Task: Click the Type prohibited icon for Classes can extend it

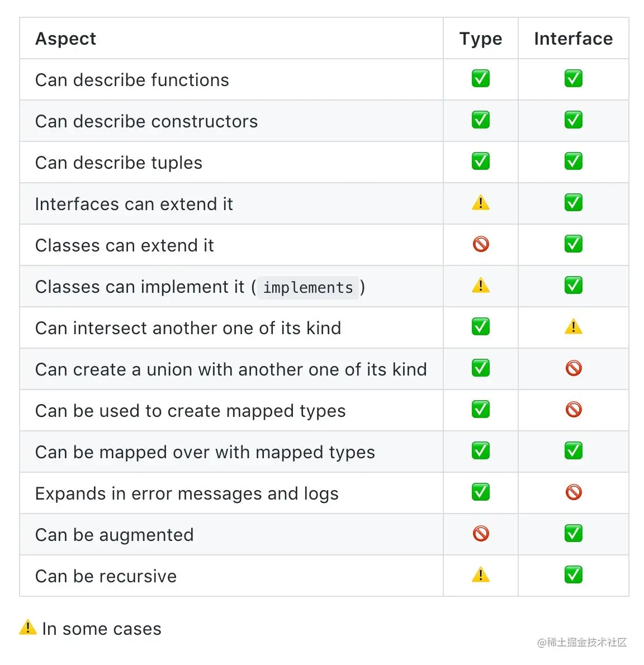Action: pos(480,244)
